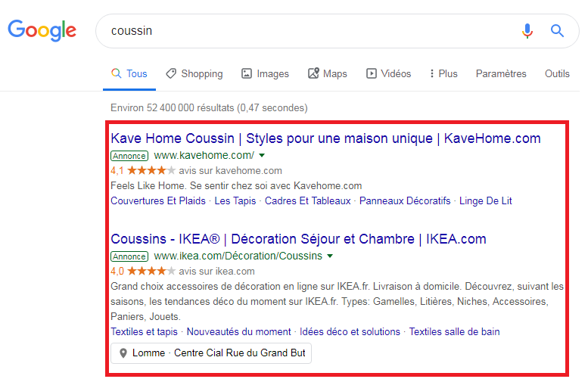Screen dimensions: 588x379
Task: Click the Annonce badge on IKEA ad
Action: click(x=129, y=256)
